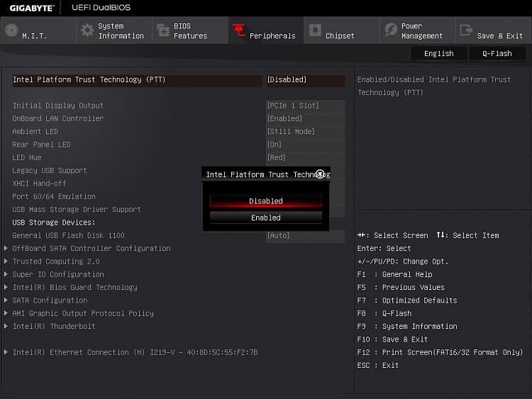
Task: Expand Super IO Configuration arrow
Action: click(6, 274)
